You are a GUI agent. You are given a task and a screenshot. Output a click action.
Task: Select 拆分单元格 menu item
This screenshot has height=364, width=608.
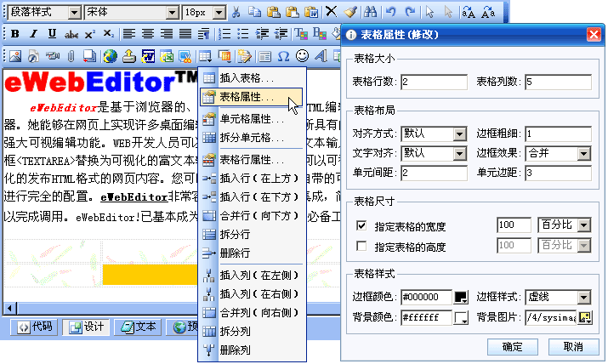point(251,138)
